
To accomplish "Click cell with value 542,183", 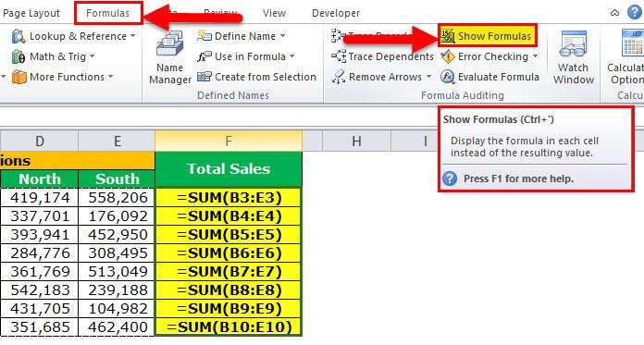I will click(x=40, y=290).
